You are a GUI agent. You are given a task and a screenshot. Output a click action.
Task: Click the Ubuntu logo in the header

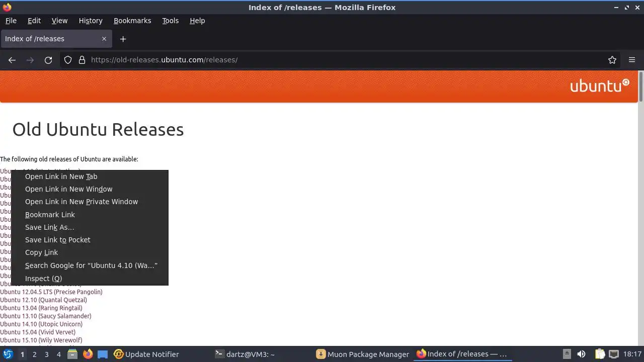599,85
